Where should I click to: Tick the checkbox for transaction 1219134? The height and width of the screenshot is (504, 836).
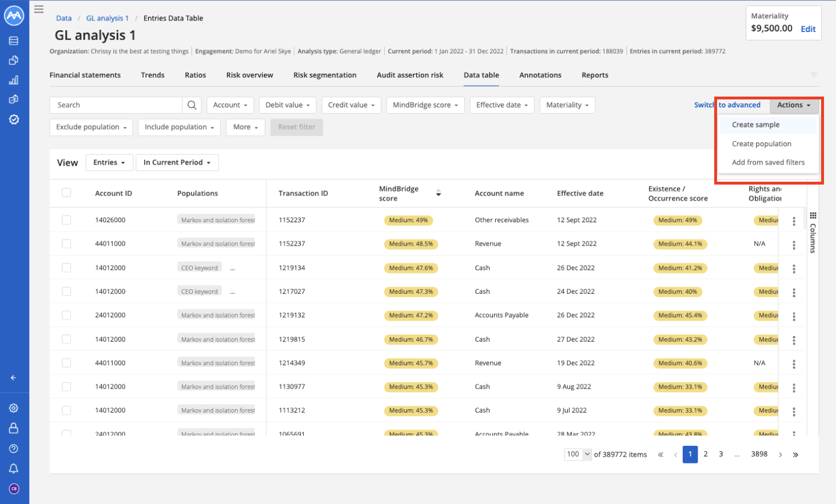(66, 267)
